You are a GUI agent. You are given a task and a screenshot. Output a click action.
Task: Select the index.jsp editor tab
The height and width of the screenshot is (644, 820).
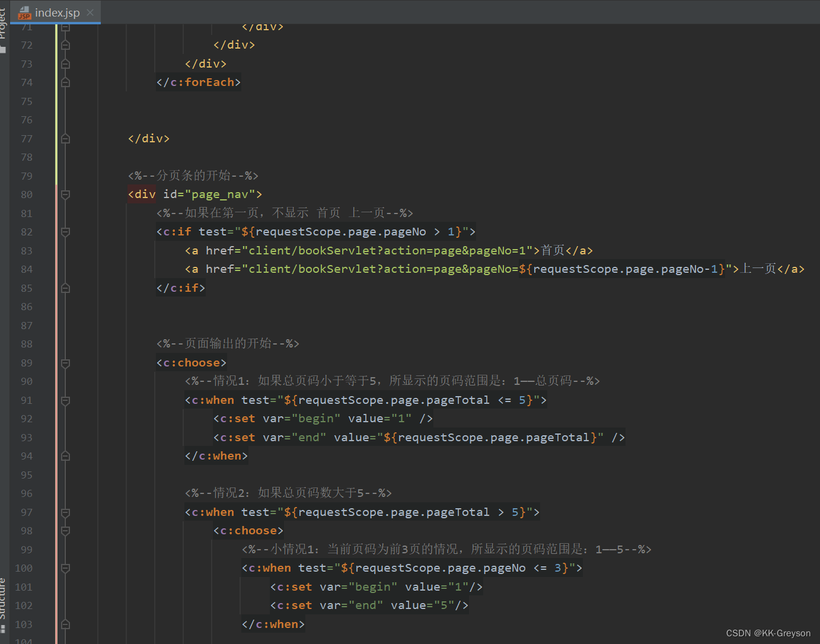(x=56, y=12)
